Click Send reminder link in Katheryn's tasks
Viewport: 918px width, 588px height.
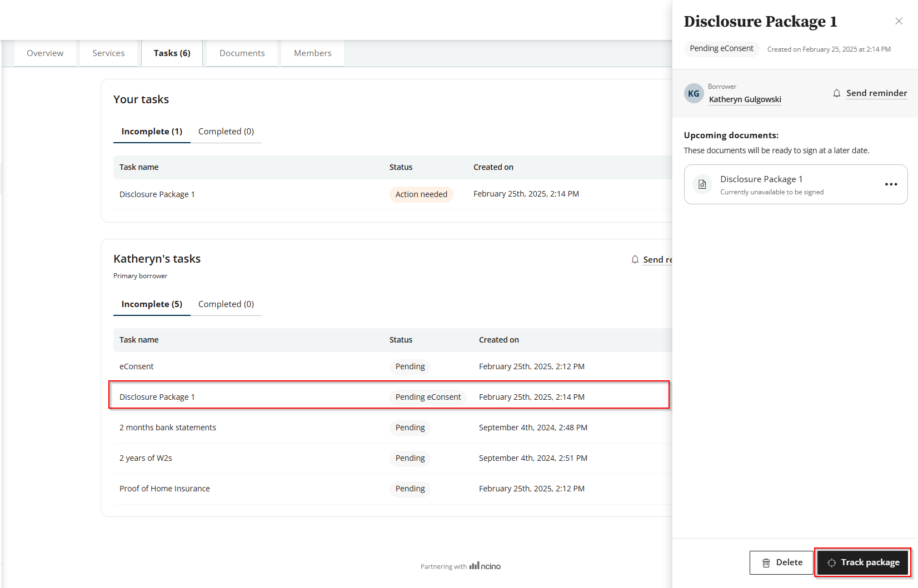click(x=657, y=259)
